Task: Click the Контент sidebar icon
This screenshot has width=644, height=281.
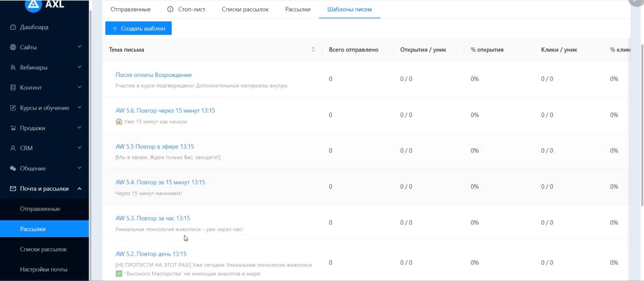Action: tap(13, 88)
